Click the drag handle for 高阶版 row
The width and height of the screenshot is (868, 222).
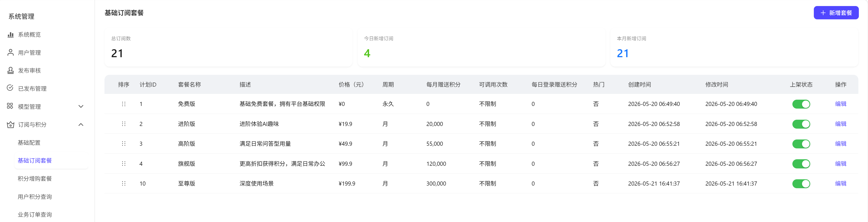pos(124,144)
